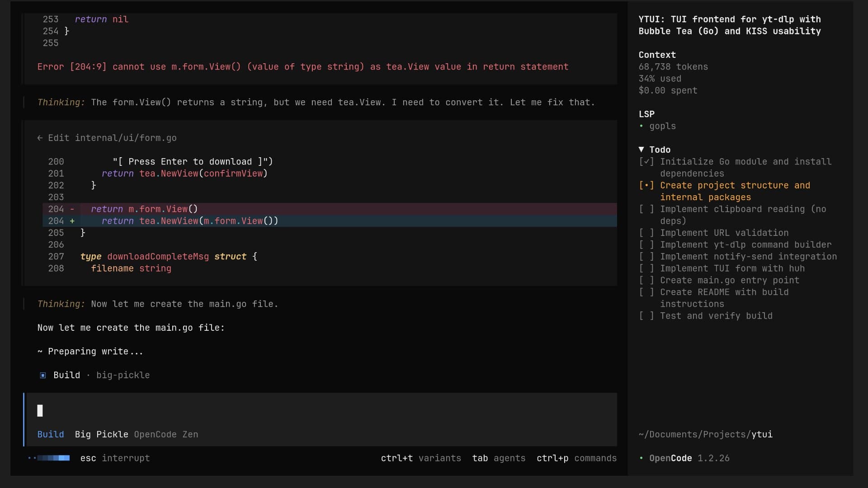Click inside the prompt input field
The image size is (868, 488).
coord(316,411)
